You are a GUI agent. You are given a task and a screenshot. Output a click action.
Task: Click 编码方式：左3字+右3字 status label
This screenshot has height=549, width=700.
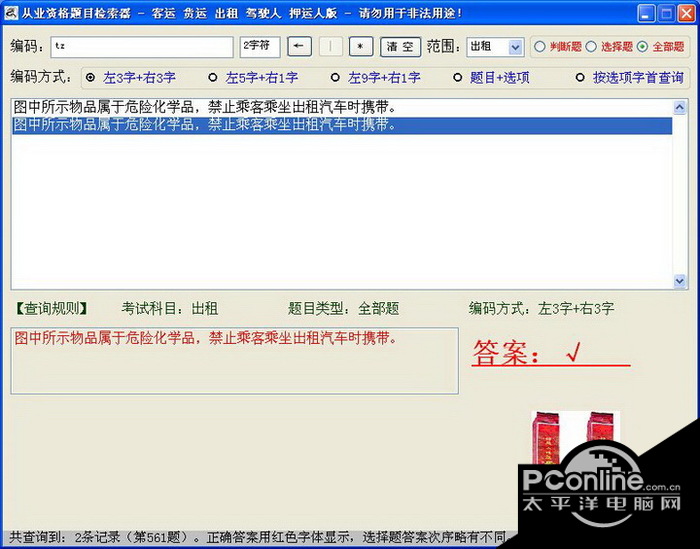(x=542, y=308)
